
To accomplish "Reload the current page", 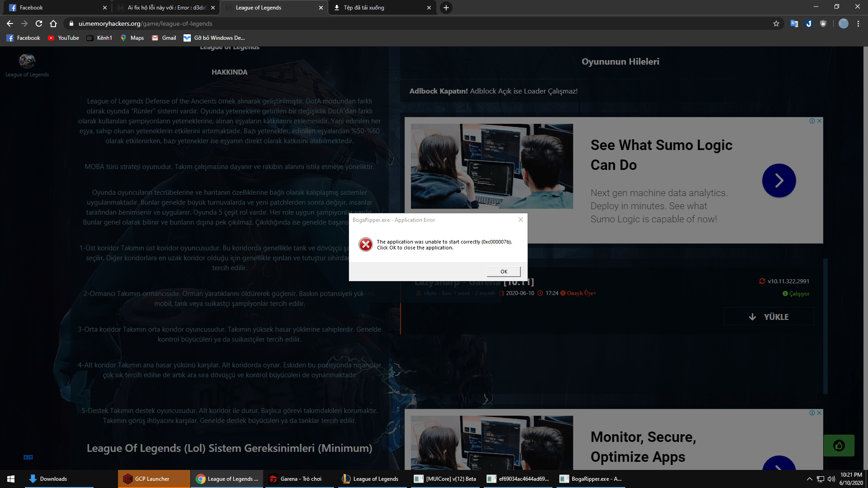I will [39, 23].
